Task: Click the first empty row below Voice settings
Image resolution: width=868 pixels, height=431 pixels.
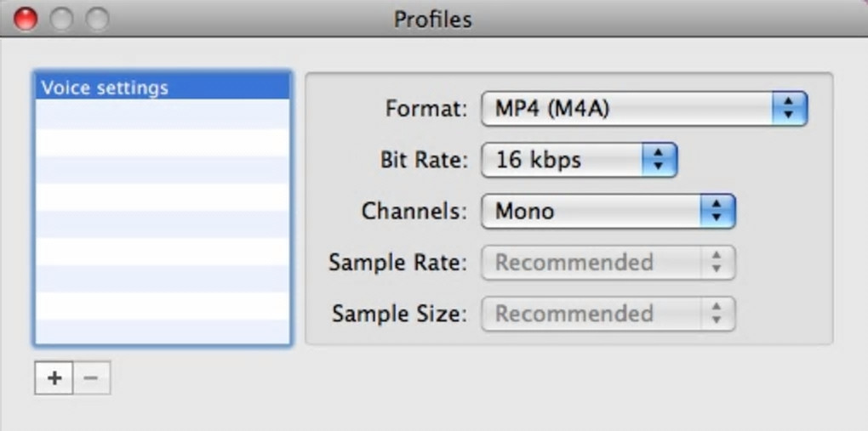Action: coord(162,115)
